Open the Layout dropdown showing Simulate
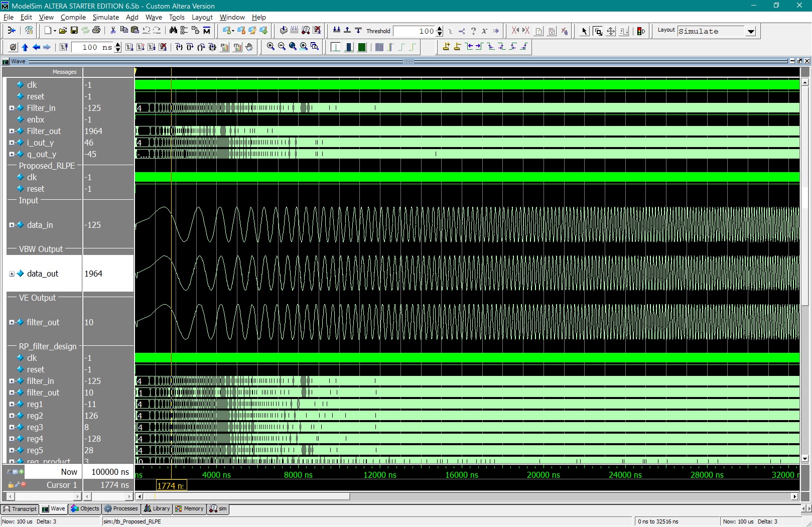 [751, 31]
